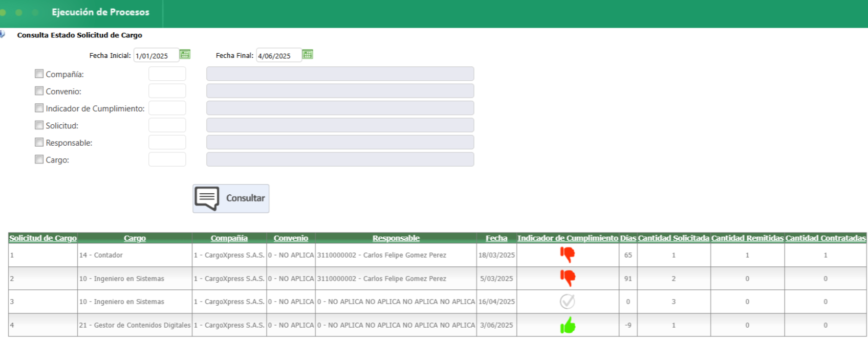Screen dimensions: 868x364
Task: Check the Indicador de Cumplimiento filter
Action: 39,108
